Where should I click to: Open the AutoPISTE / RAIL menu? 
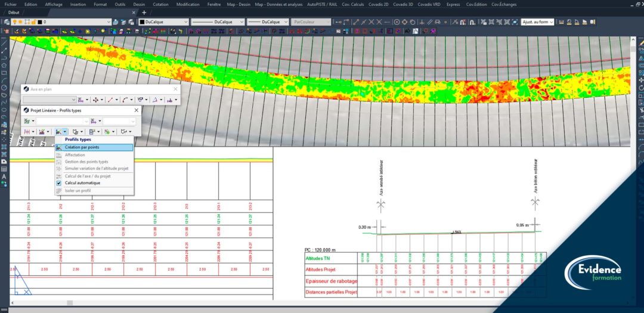(x=322, y=5)
